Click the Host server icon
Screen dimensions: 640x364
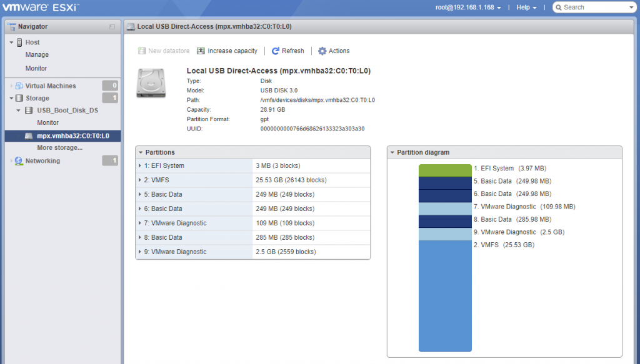[x=19, y=42]
